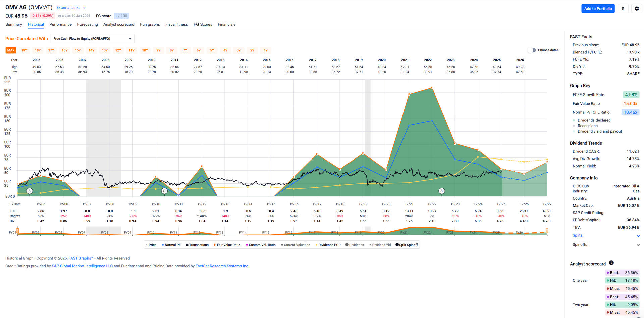Switch to the Forecasting tab
The width and height of the screenshot is (644, 318).
click(87, 25)
